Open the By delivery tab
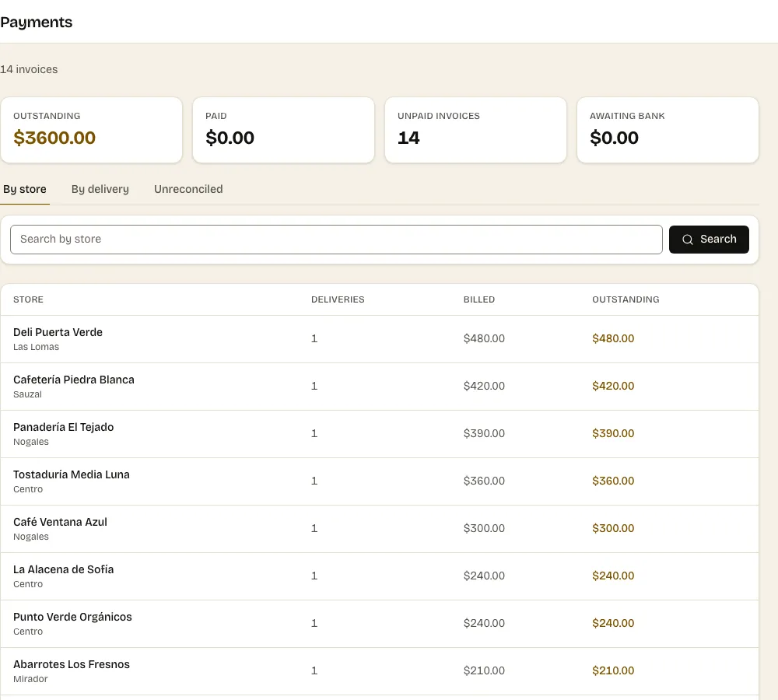Image resolution: width=778 pixels, height=700 pixels. click(100, 190)
